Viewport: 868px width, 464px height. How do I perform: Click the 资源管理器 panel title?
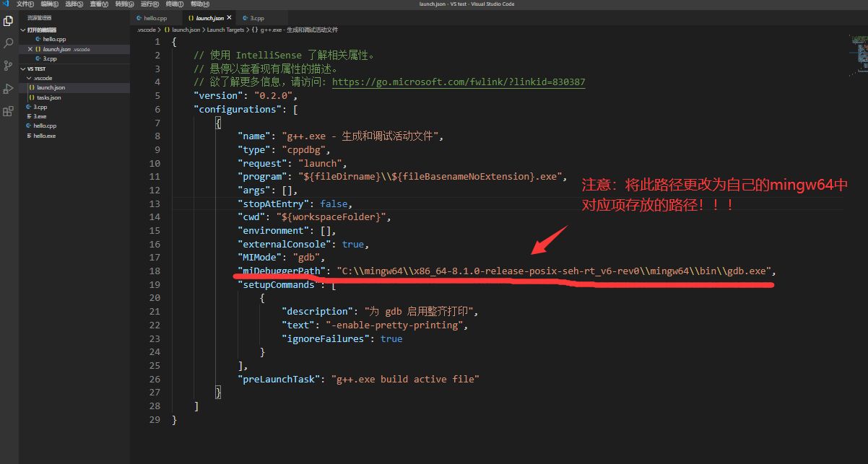[39, 17]
